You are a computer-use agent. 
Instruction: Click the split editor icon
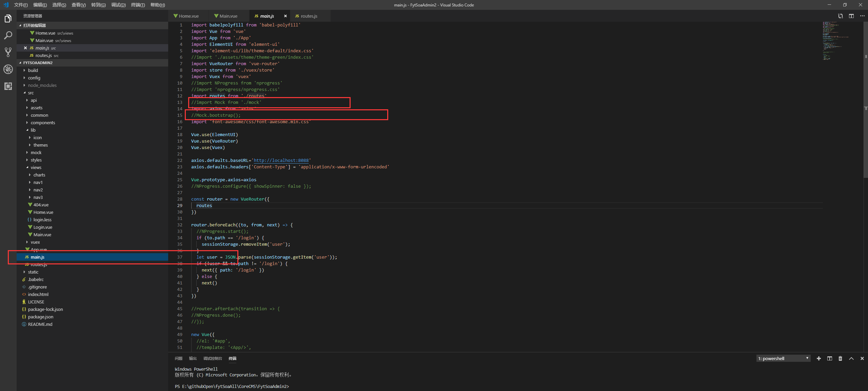tap(851, 16)
